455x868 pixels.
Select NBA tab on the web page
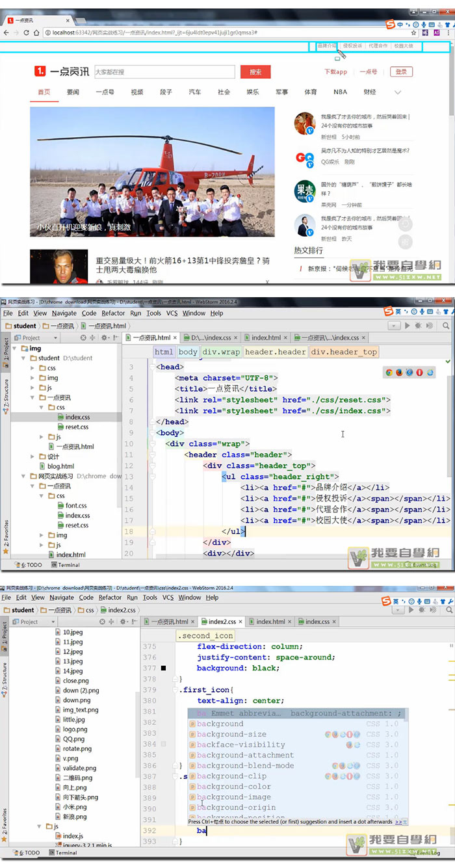[340, 92]
